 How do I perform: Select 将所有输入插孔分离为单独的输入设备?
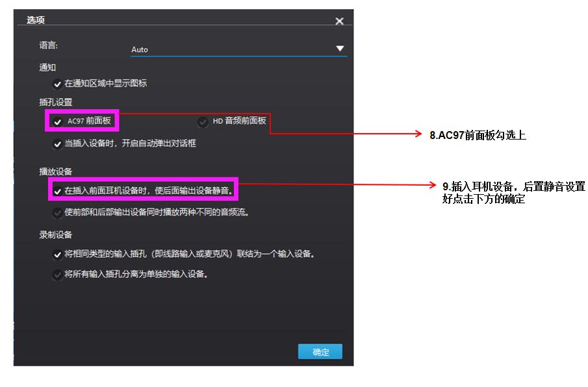coord(57,275)
